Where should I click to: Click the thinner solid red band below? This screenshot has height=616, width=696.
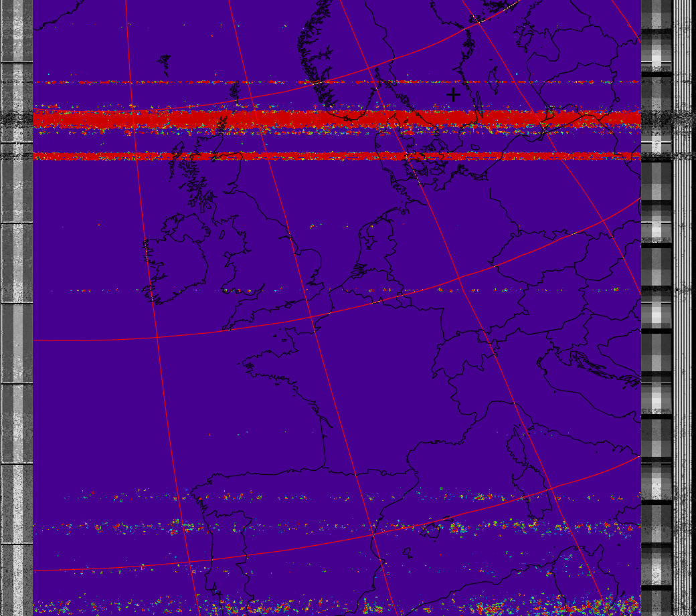point(335,156)
